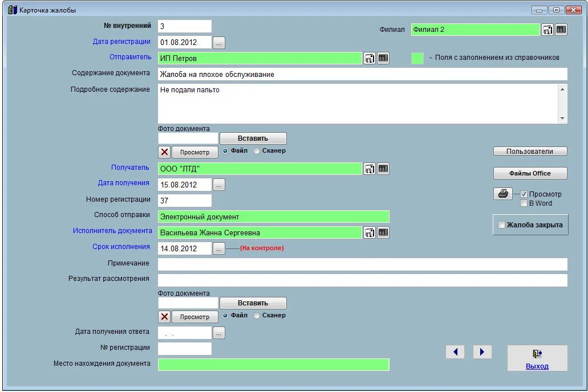Open the directory lookup icon beside Исполнитель документа
This screenshot has height=392, width=588.
tap(370, 232)
